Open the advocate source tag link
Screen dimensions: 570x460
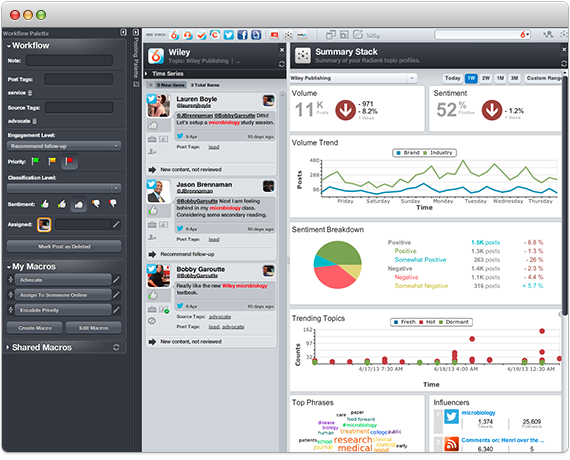tap(220, 317)
